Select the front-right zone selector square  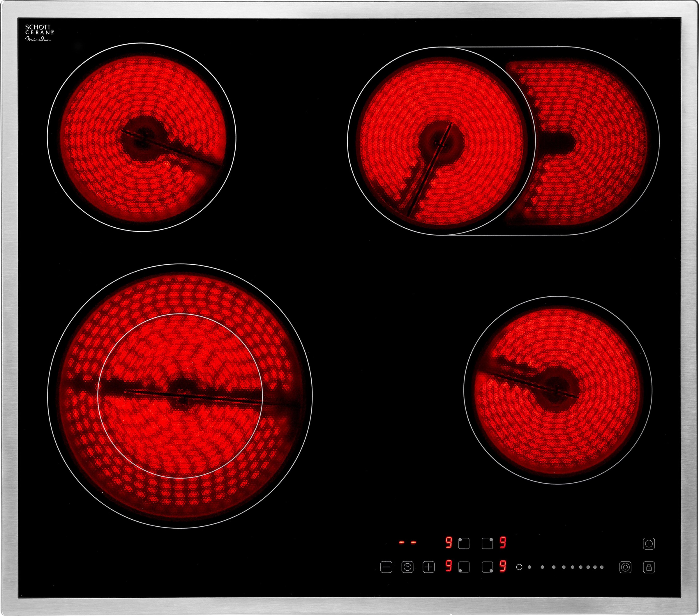[487, 567]
